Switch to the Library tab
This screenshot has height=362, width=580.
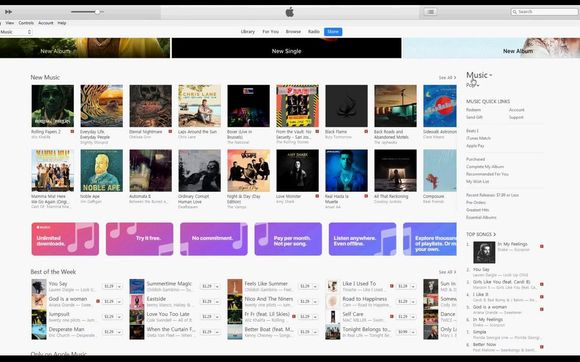click(x=248, y=32)
